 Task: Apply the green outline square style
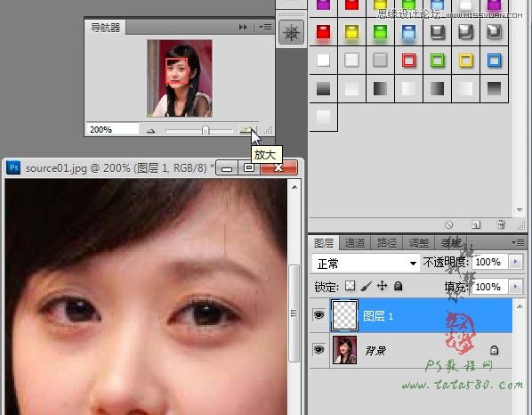(x=438, y=61)
